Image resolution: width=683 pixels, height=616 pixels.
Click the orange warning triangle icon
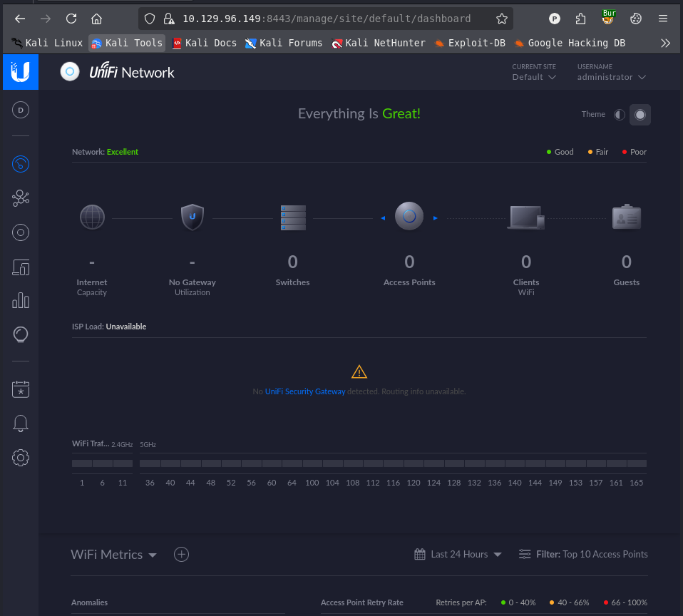tap(359, 371)
